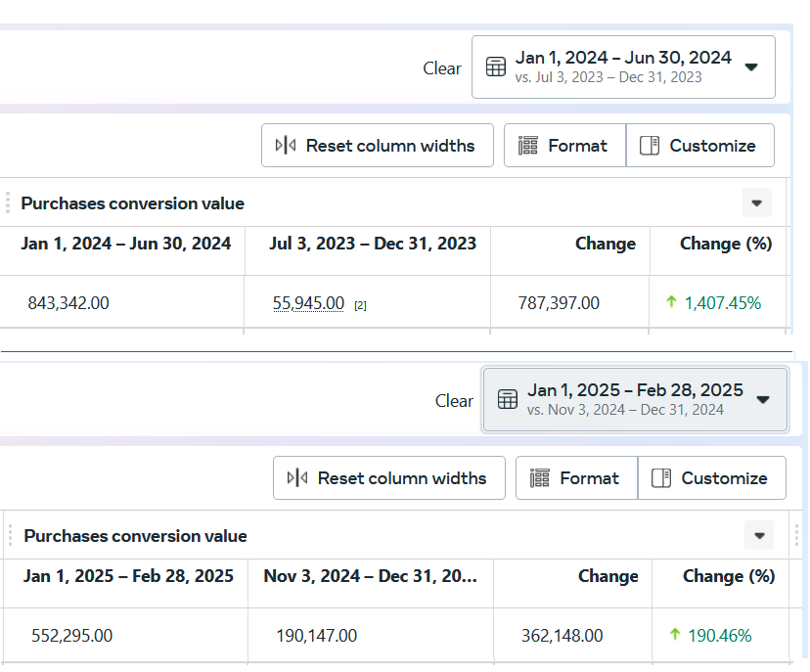Click the [2] footnote marker
The image size is (810, 672).
pos(360,305)
